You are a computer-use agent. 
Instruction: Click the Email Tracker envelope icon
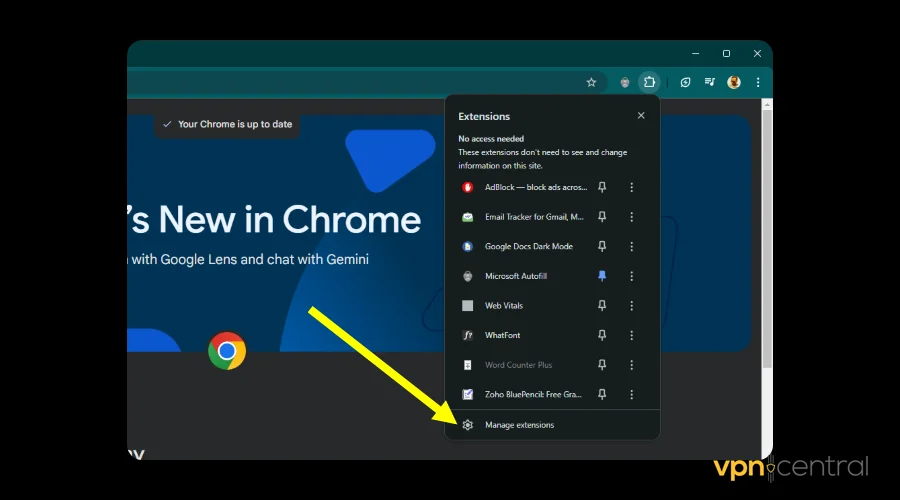468,217
